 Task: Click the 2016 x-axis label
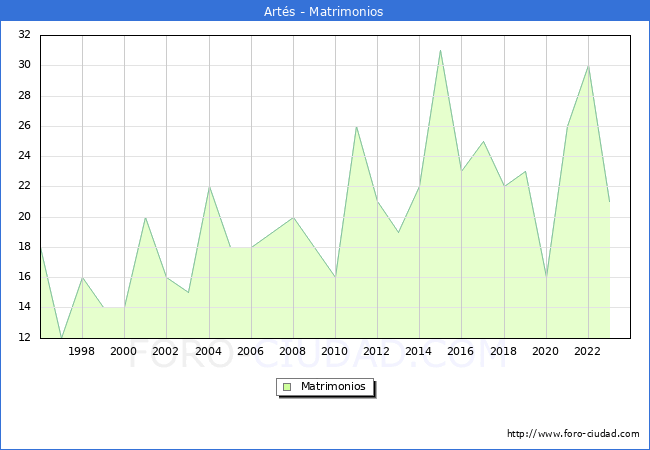coord(461,351)
